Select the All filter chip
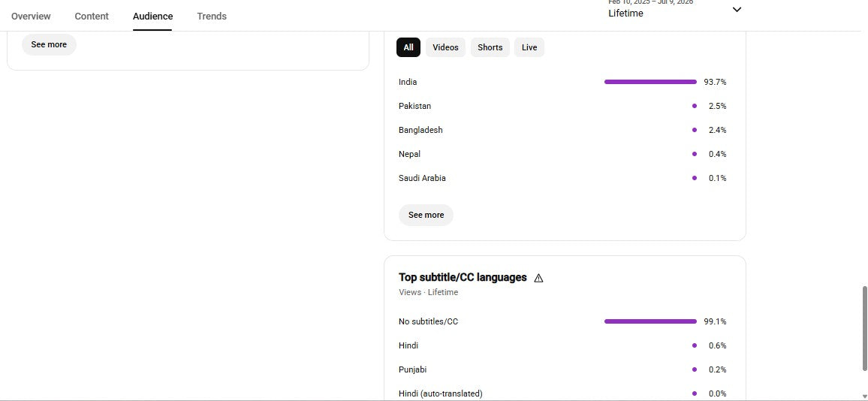This screenshot has width=868, height=401. coord(408,47)
